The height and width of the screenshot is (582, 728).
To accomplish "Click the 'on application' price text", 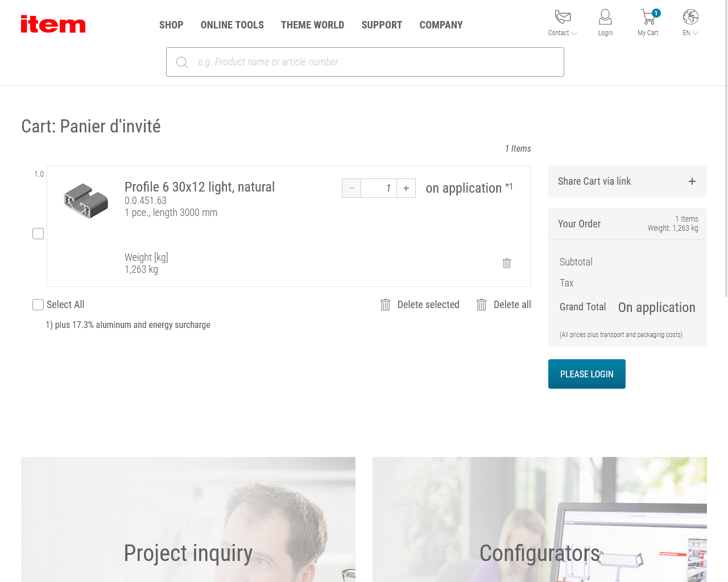I will 464,188.
